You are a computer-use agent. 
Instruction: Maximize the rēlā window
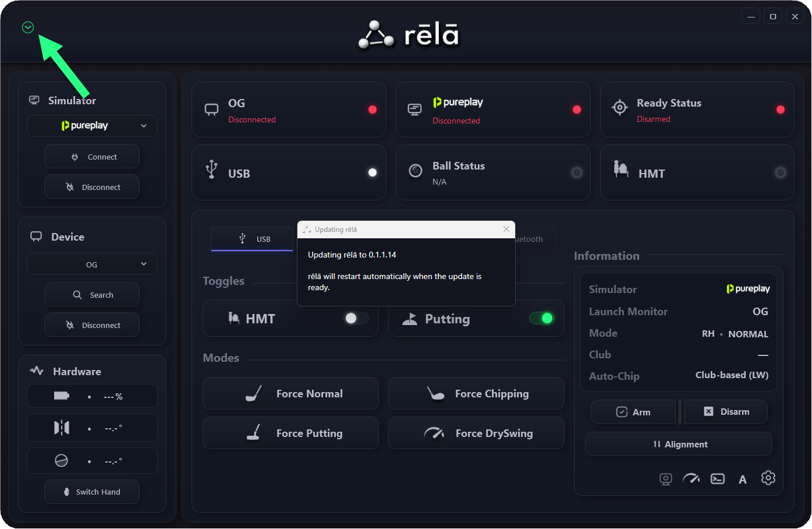(x=773, y=16)
